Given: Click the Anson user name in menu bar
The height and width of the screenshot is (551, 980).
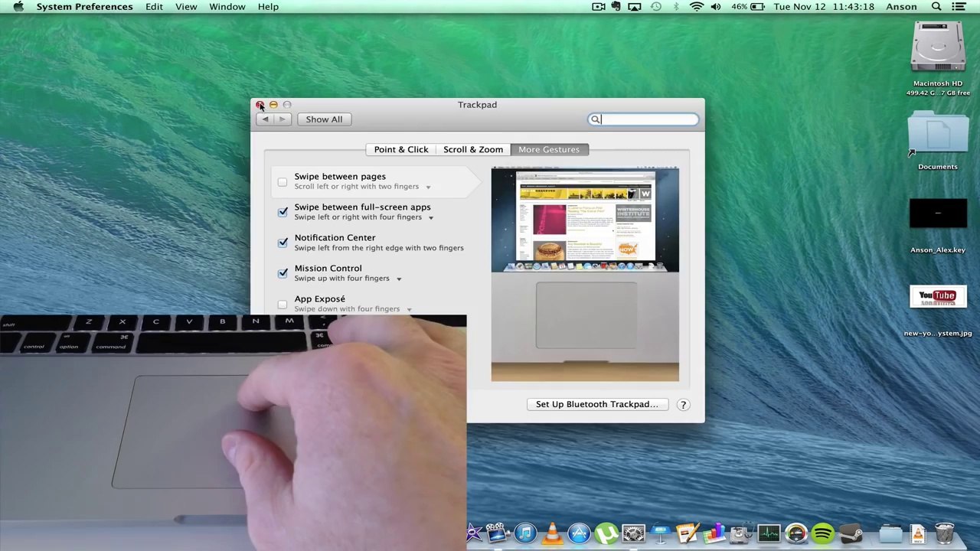Looking at the screenshot, I should (x=901, y=7).
